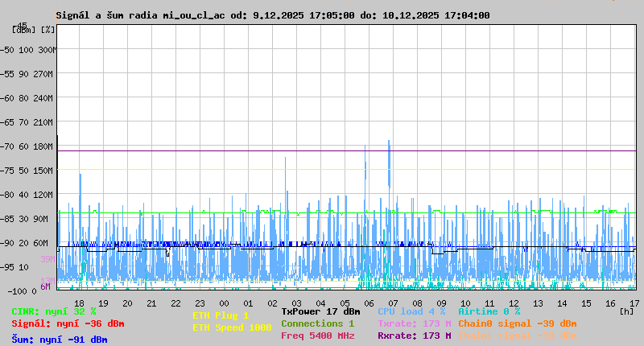Click the red Signál legend entry
The height and width of the screenshot is (346, 644).
68,323
